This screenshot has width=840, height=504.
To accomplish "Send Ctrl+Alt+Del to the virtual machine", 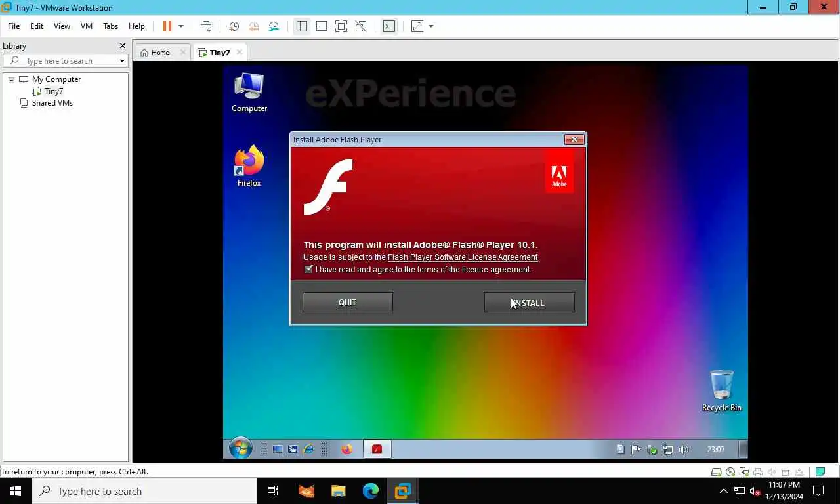I will pos(206,26).
